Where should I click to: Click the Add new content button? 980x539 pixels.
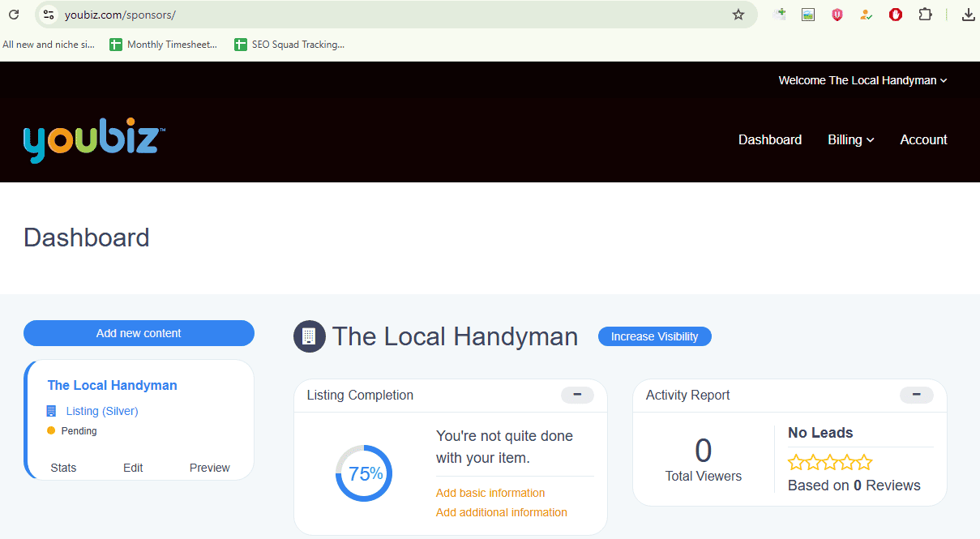[x=139, y=333]
